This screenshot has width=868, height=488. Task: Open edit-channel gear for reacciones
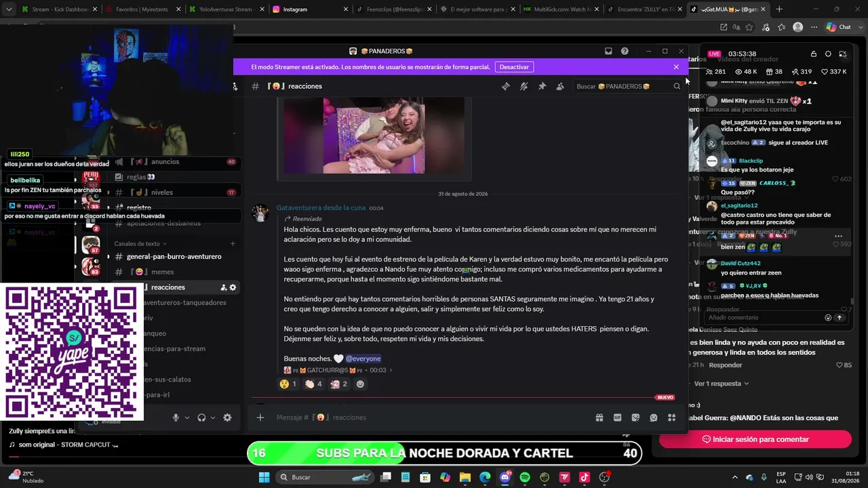(233, 287)
